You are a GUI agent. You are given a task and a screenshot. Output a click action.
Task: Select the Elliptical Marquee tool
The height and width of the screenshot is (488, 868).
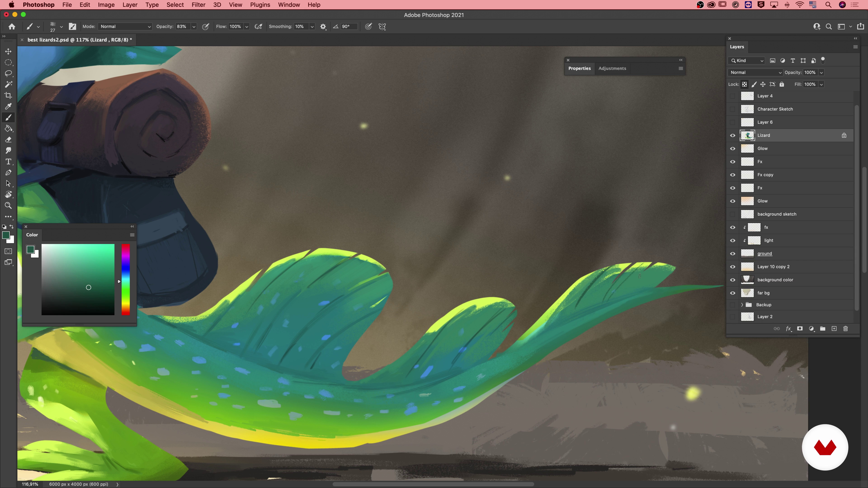[x=8, y=62]
